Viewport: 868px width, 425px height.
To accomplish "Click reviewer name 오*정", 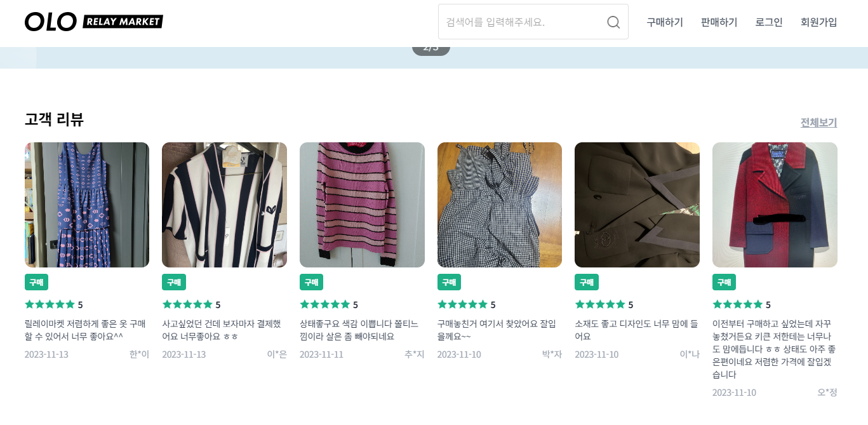I will click(827, 392).
